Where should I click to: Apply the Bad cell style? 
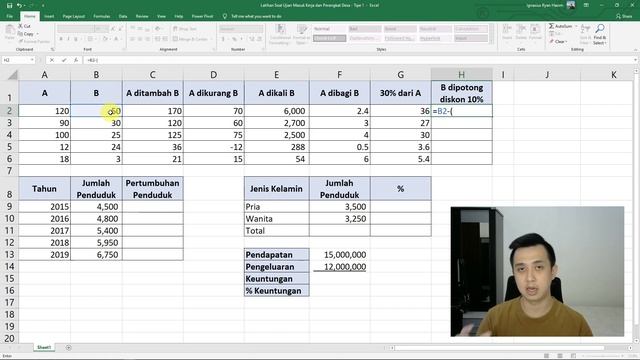(365, 29)
